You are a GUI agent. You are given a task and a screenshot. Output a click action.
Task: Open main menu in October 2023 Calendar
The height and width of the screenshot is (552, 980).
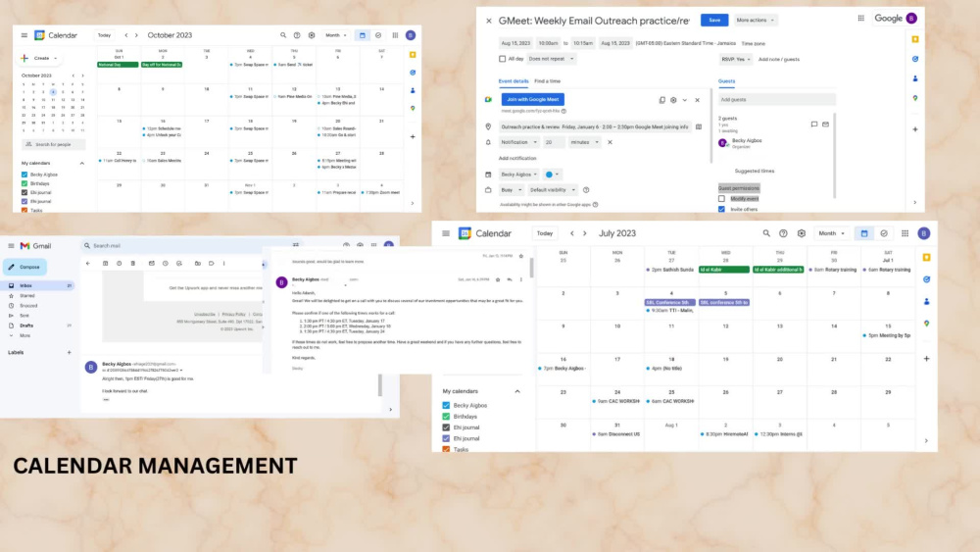click(x=24, y=35)
